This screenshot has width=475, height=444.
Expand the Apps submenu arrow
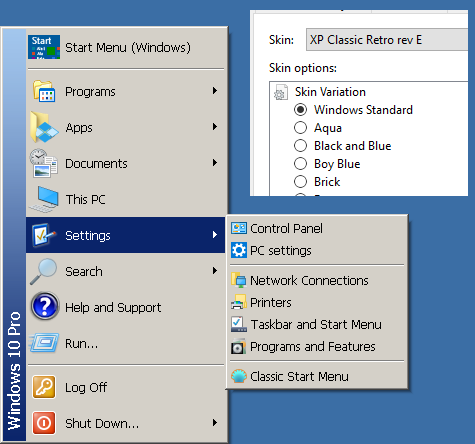[215, 127]
